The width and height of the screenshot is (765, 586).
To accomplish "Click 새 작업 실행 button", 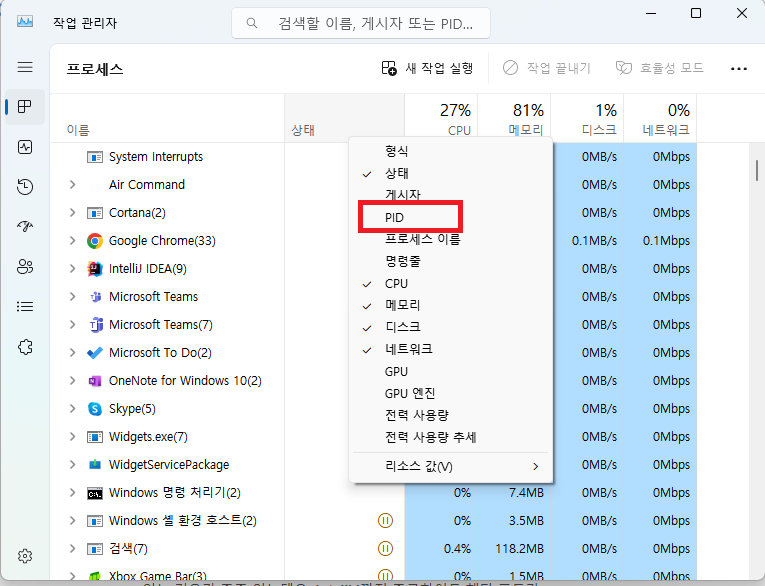I will [x=427, y=68].
